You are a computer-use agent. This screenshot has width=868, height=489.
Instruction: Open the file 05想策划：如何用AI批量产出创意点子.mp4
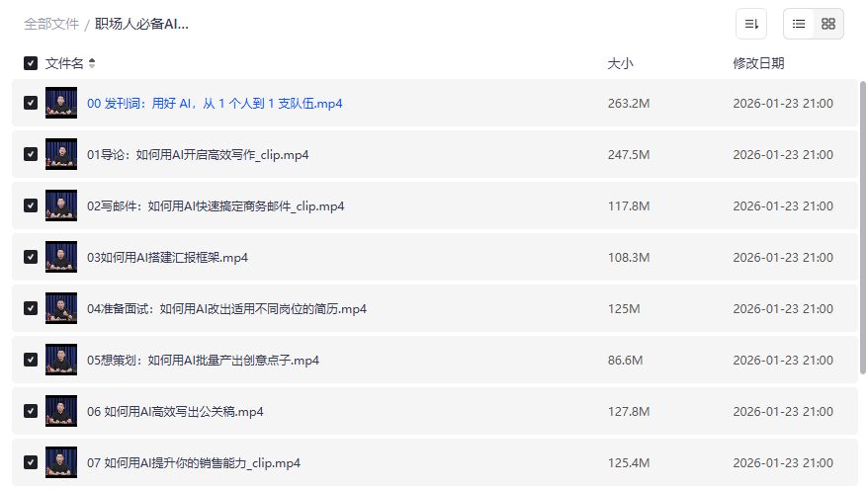204,361
